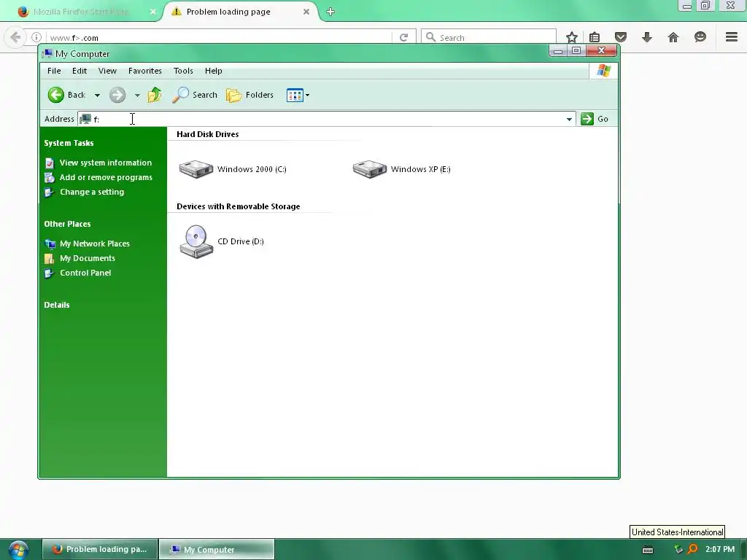Click Firefox home icon
This screenshot has height=560, width=747.
point(673,37)
